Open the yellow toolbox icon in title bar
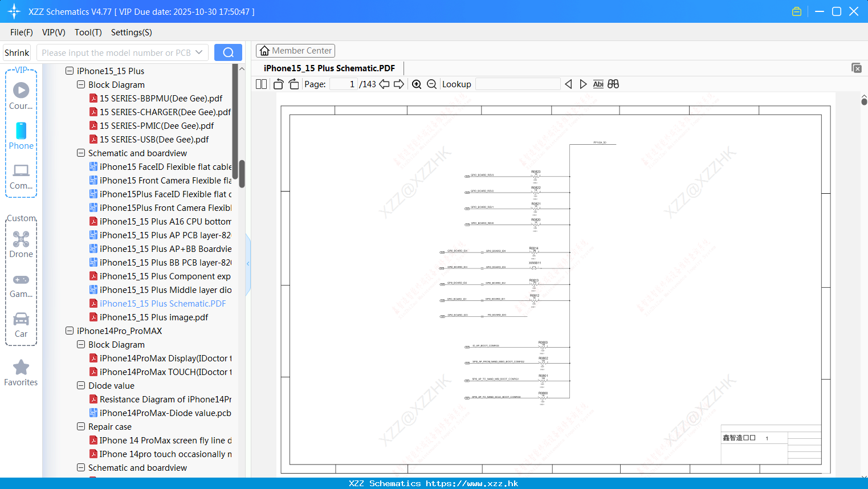Viewport: 868px width, 489px height. point(797,11)
